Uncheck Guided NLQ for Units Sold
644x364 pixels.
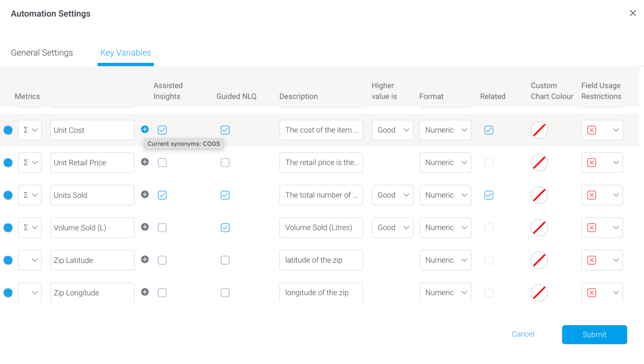(225, 195)
